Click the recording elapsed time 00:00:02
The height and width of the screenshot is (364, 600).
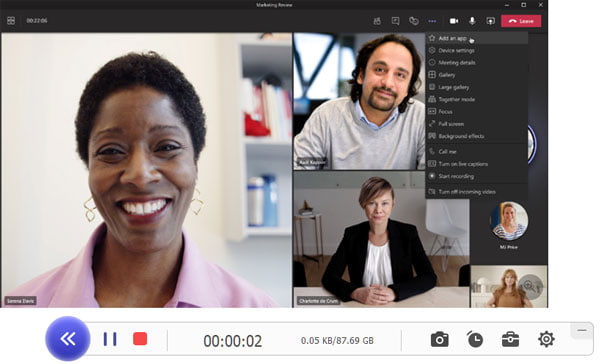coord(233,341)
